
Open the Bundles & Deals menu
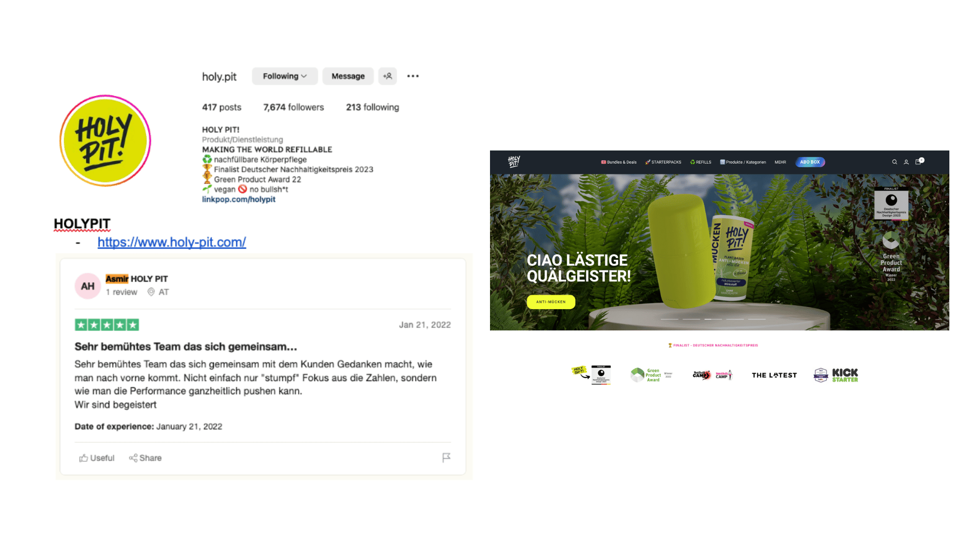[619, 162]
